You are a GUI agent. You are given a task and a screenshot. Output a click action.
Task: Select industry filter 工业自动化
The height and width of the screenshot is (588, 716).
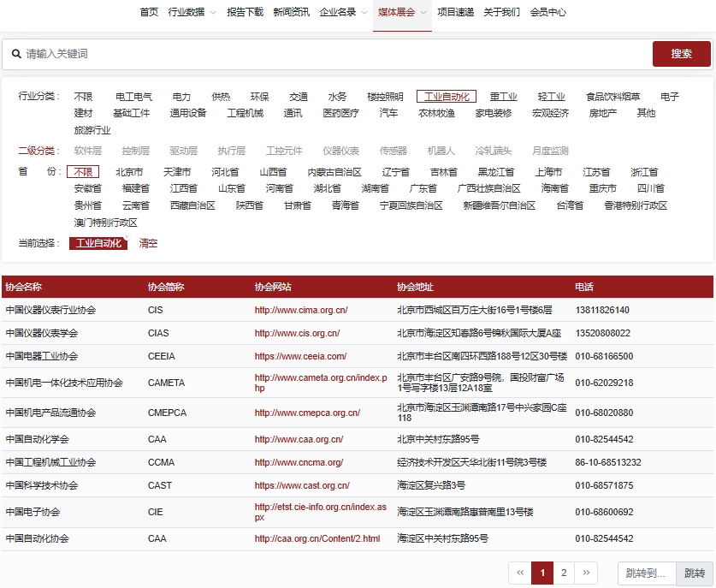point(447,97)
